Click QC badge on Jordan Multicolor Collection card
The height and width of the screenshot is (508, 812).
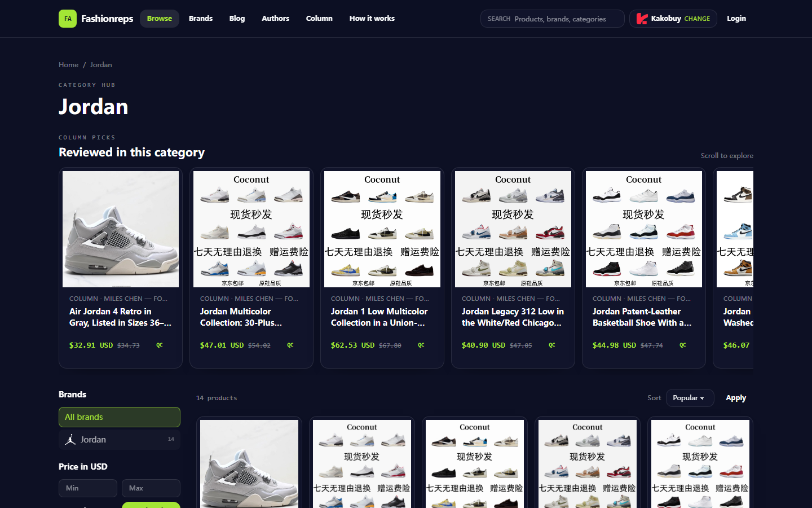coord(290,345)
